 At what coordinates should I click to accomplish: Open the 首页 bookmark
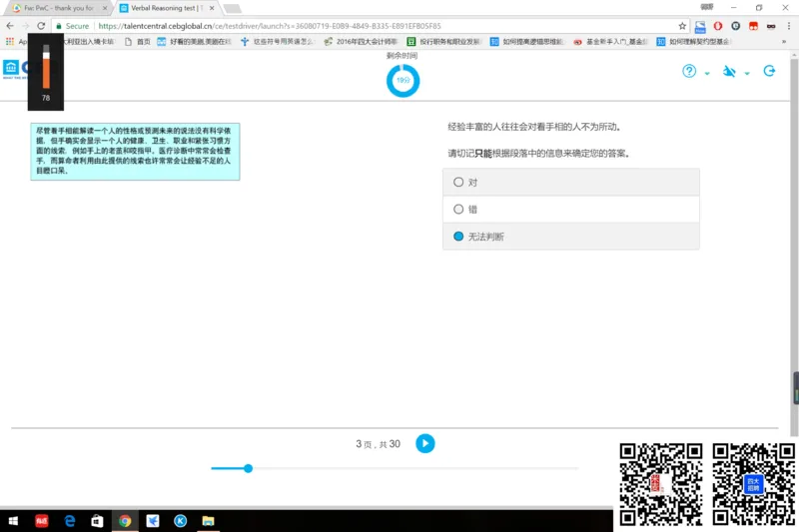(137, 42)
